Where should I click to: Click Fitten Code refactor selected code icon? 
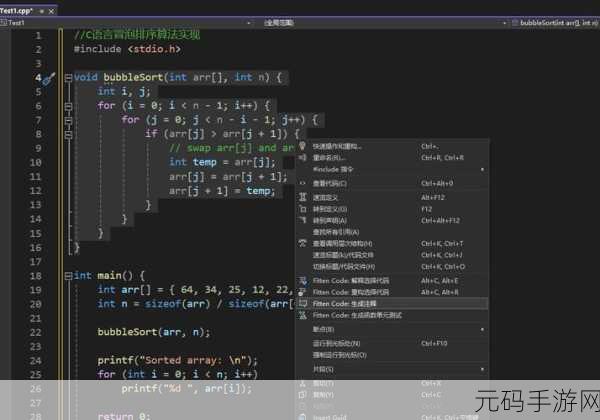(302, 292)
